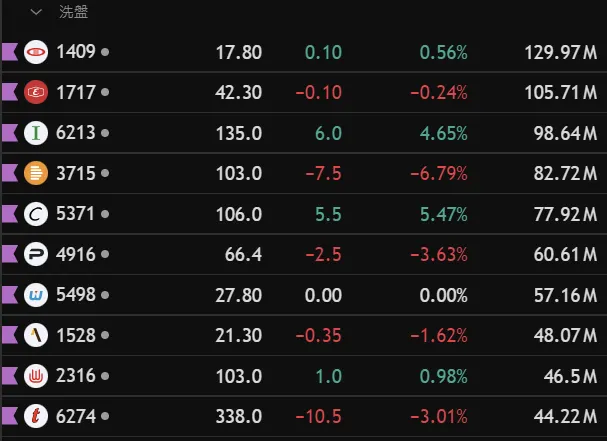Click the blue logo of stock 5498
The width and height of the screenshot is (607, 441).
[36, 295]
